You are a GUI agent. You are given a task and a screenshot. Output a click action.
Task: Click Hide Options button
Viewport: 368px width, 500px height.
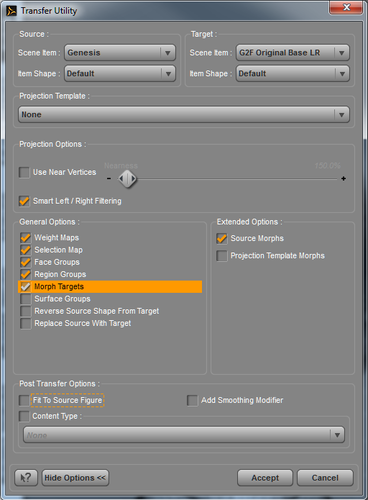click(x=75, y=478)
